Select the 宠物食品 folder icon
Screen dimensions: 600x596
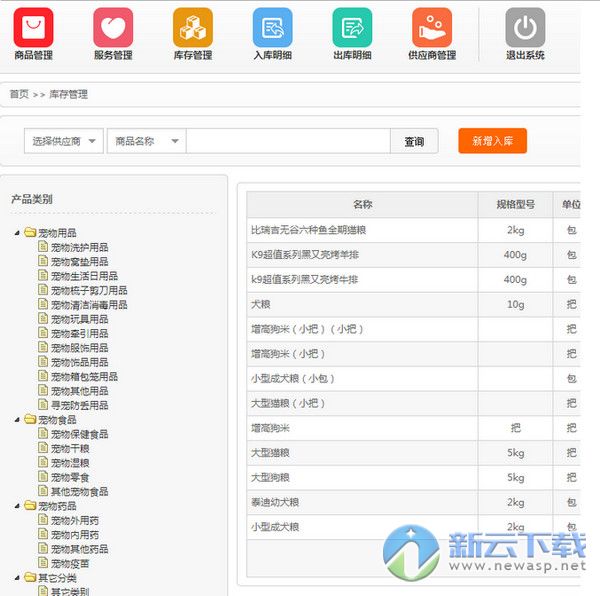[x=30, y=419]
